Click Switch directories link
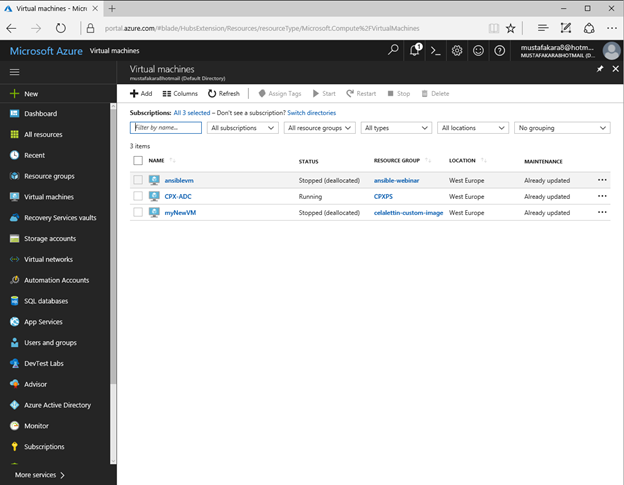The height and width of the screenshot is (485, 624). click(x=312, y=113)
